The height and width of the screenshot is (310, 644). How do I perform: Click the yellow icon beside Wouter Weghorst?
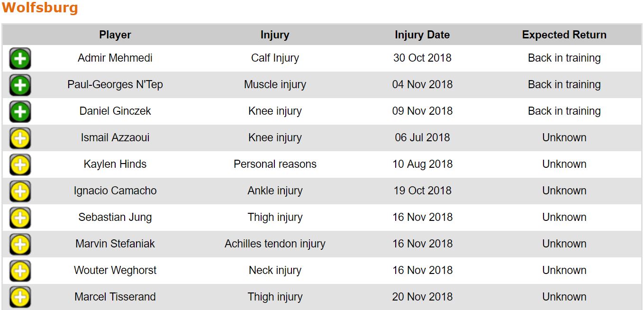[20, 271]
